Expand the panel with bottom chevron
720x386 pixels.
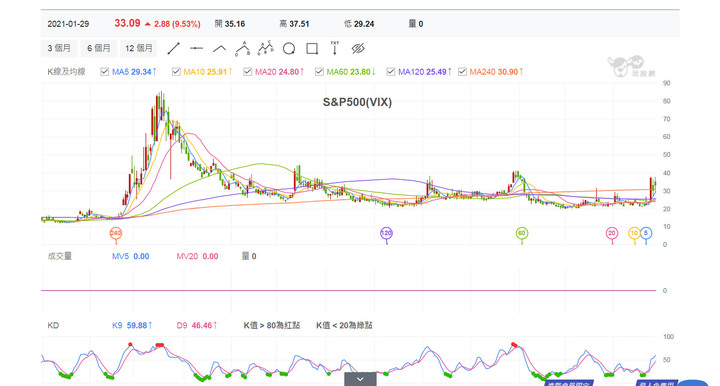pos(360,379)
